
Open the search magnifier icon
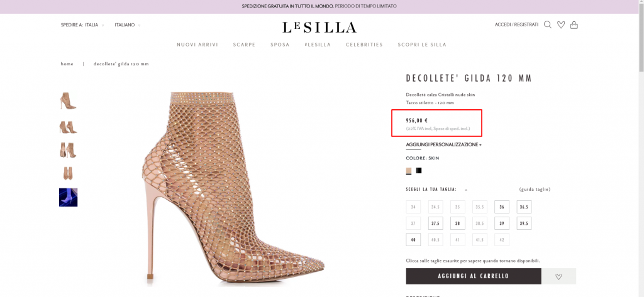pyautogui.click(x=548, y=25)
